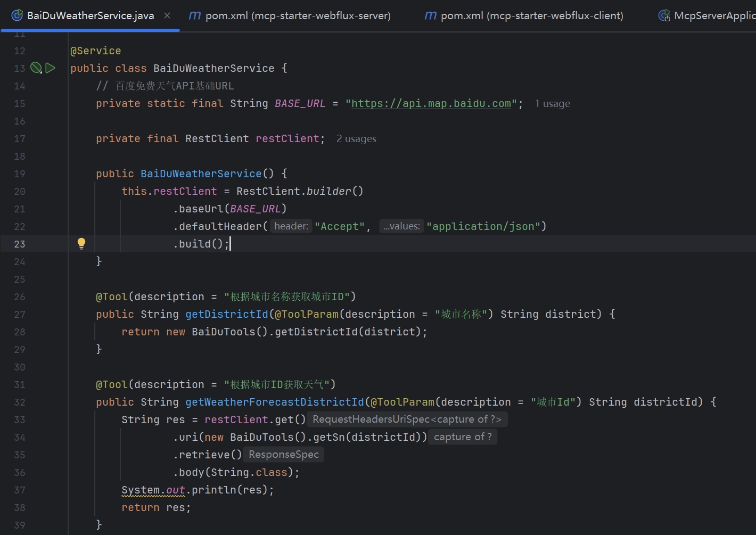The image size is (756, 535).
Task: Click the yellow lightbulb quick-fix icon
Action: point(81,243)
